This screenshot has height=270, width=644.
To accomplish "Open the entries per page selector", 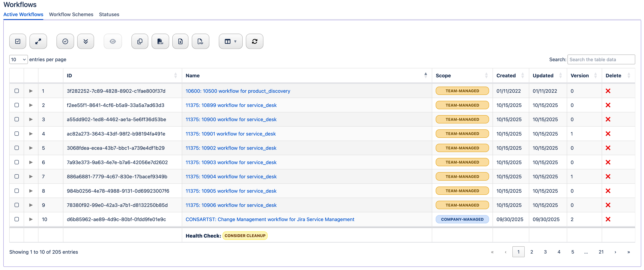I will (18, 59).
